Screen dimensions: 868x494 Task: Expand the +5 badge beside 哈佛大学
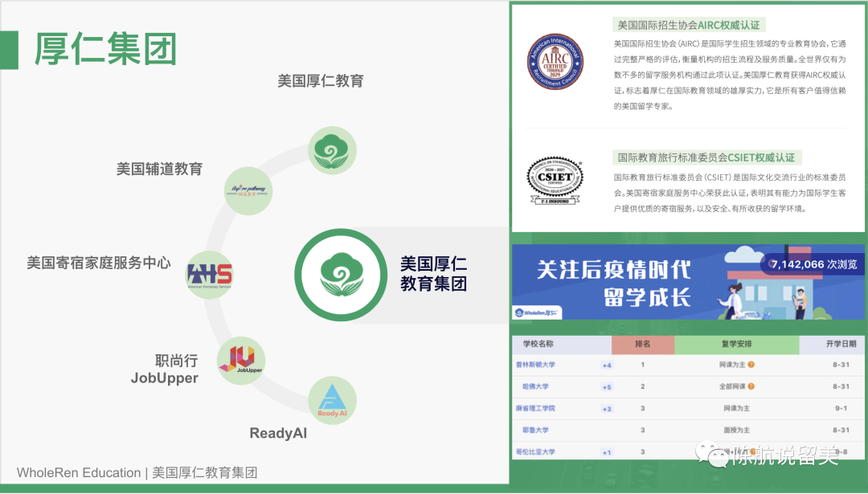click(x=607, y=386)
